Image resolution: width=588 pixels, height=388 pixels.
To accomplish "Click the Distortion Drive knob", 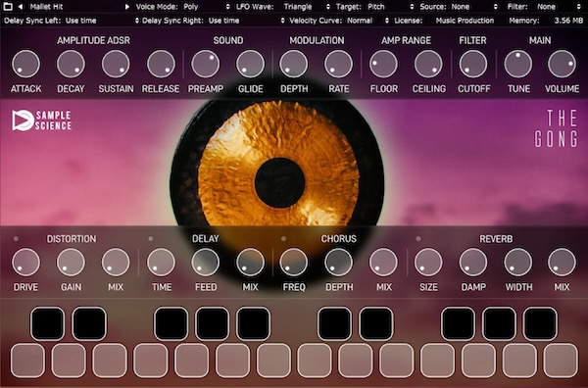I will click(x=25, y=263).
